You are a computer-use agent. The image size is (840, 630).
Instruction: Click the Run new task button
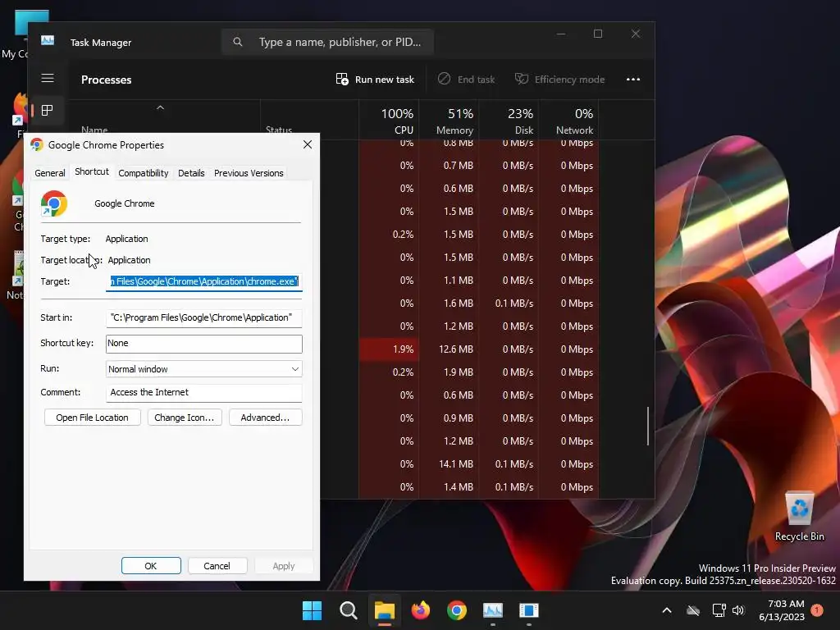pyautogui.click(x=375, y=80)
